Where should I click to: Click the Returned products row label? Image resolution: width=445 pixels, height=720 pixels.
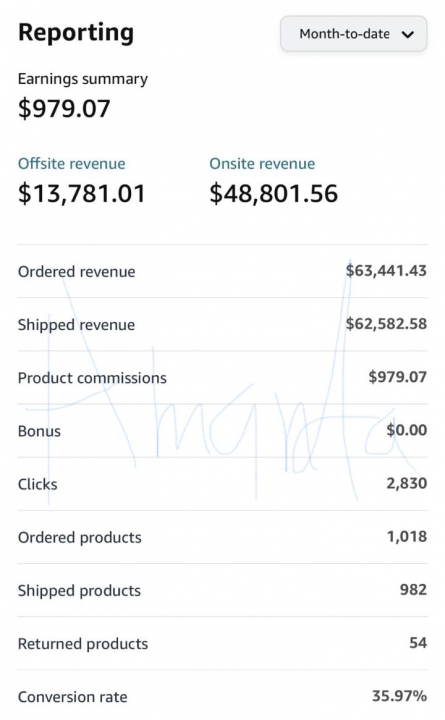83,644
